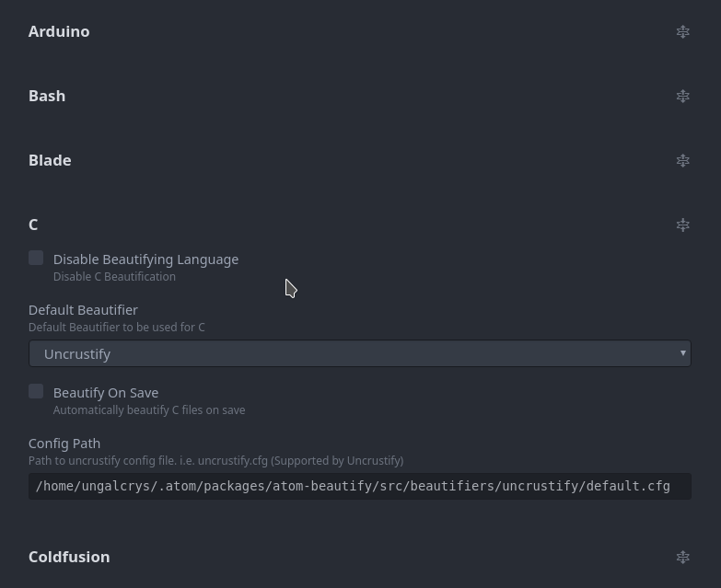721x588 pixels.
Task: Expand the Bash section heading
Action: coord(47,96)
